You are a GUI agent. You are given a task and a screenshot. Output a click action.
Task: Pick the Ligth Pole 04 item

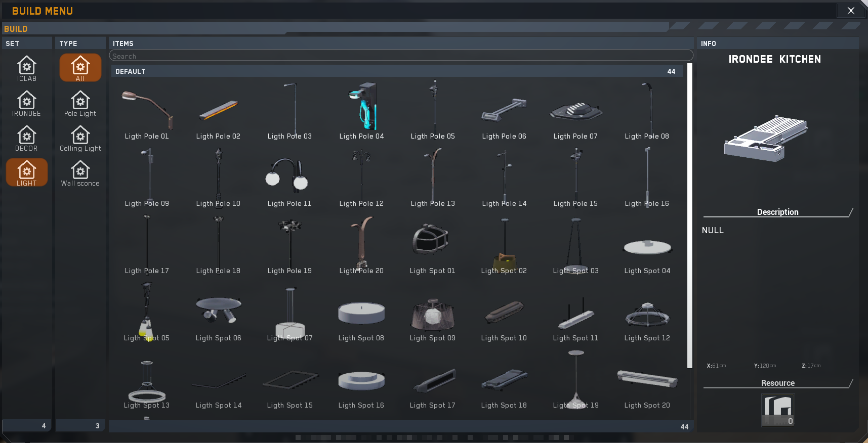pyautogui.click(x=361, y=111)
